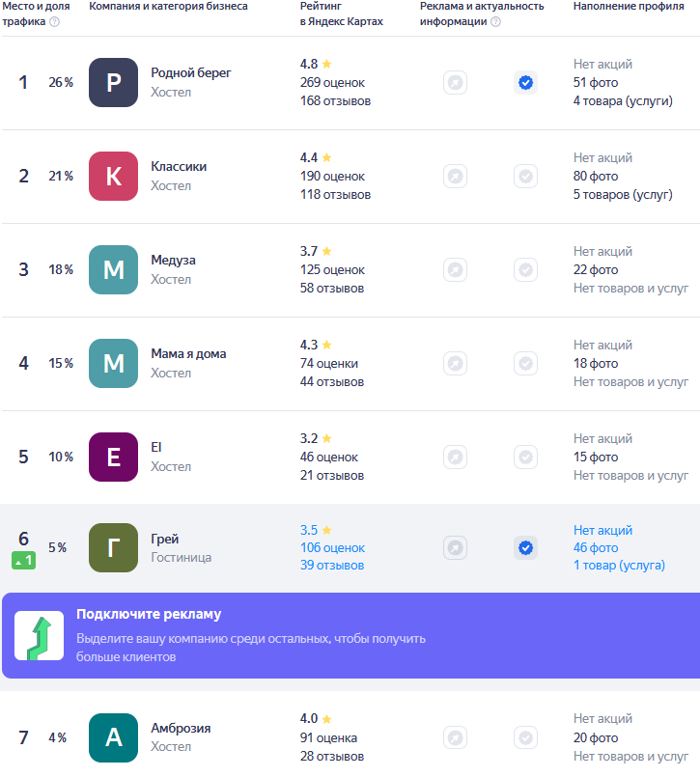The image size is (700, 777).
Task: Click the Родной берег company avatar
Action: click(114, 83)
